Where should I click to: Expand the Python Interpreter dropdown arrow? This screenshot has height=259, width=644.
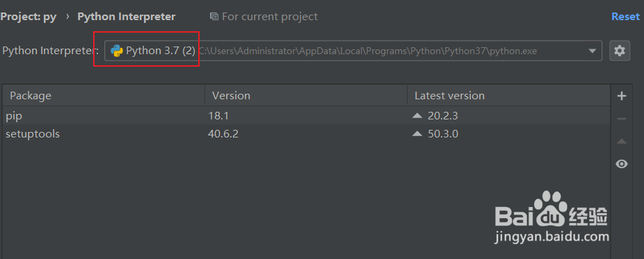tap(593, 51)
